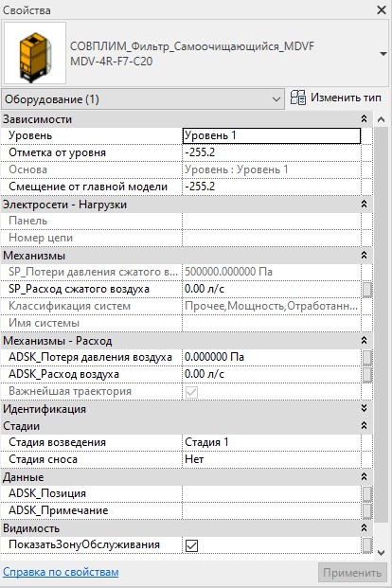Screen dimensions: 392x588
Task: Click associate button beside ADSK_Примечание
Action: click(x=367, y=510)
